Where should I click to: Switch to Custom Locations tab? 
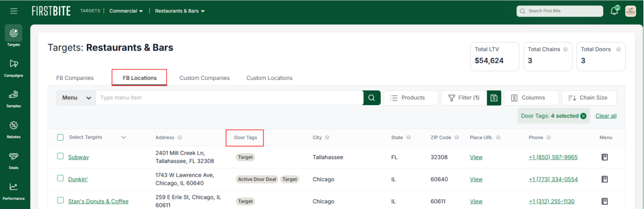(269, 78)
